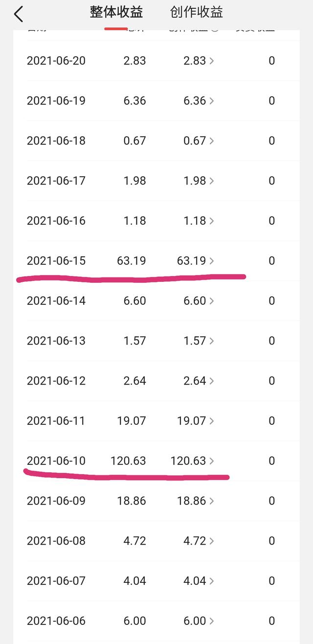Tap the 2021-06-15 date label

point(56,261)
